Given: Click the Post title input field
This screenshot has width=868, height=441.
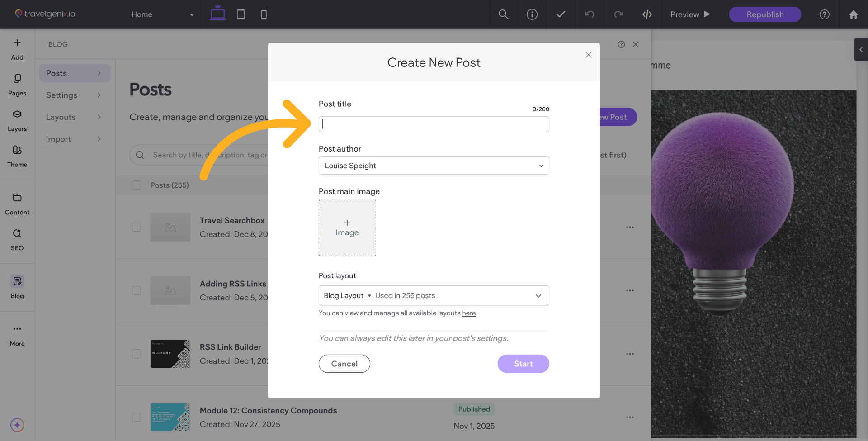Looking at the screenshot, I should 434,124.
